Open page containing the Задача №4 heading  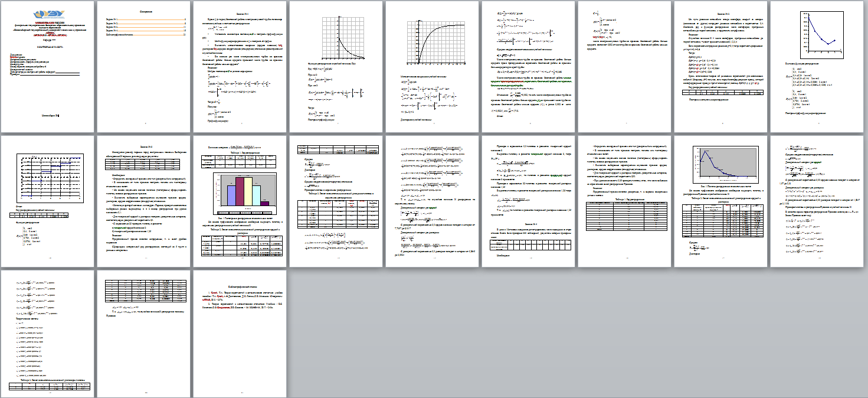pos(529,202)
